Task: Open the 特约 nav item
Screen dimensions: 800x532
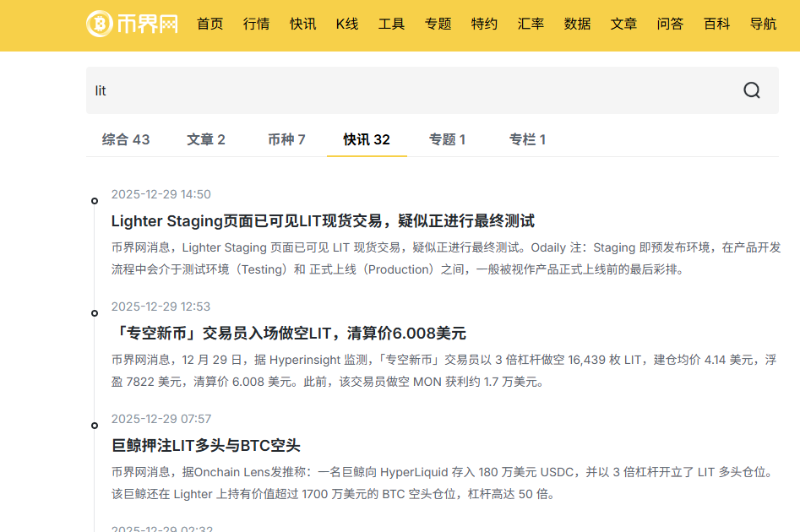Action: tap(484, 24)
